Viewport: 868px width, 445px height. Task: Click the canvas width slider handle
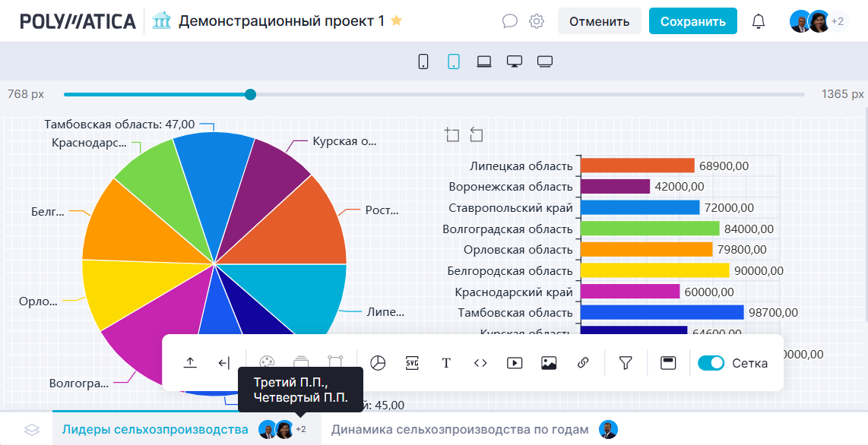250,95
